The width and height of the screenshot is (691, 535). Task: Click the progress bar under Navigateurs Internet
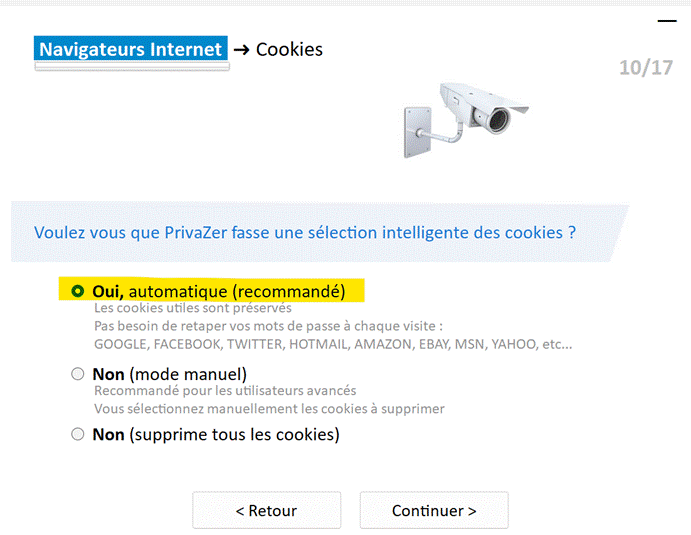click(132, 67)
